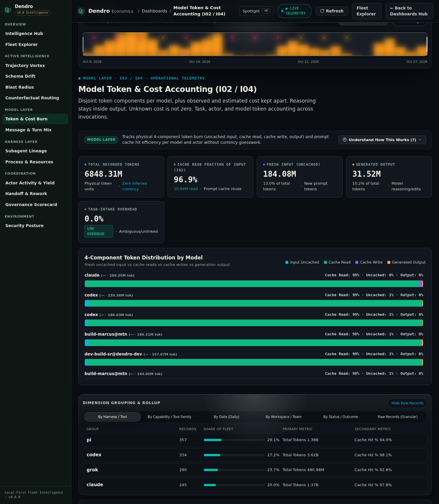This screenshot has height=504, width=439.
Task: Click the Share of Fleet column header
Action: (x=218, y=429)
